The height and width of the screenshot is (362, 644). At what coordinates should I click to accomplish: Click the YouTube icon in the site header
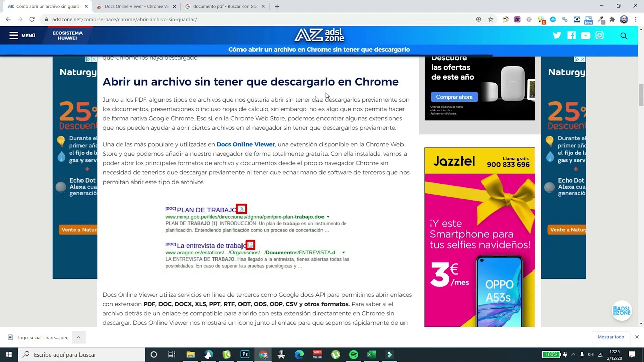(x=585, y=35)
